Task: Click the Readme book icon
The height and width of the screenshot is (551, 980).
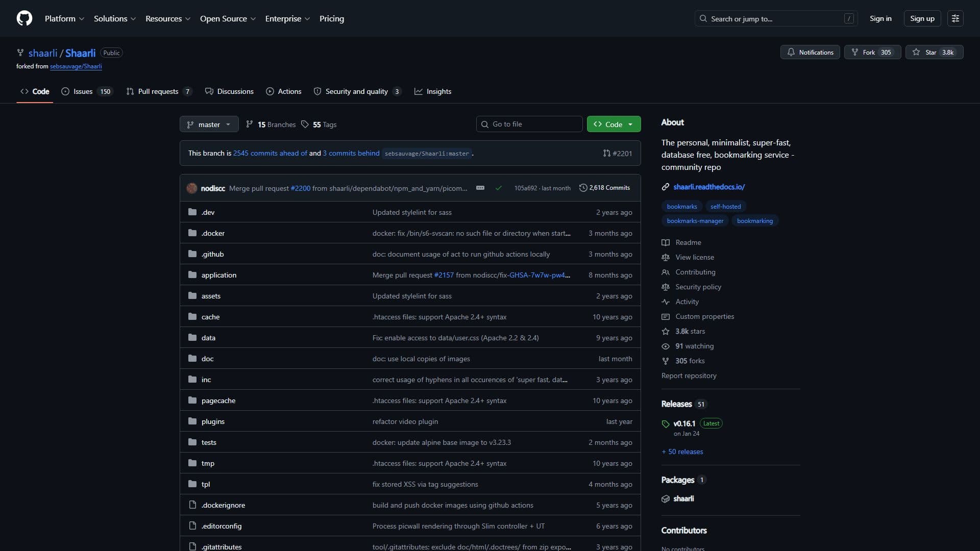Action: tap(666, 242)
